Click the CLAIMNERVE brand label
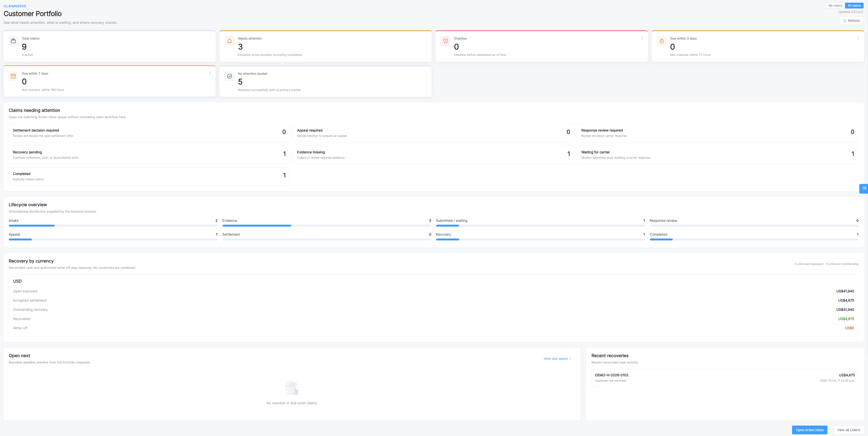This screenshot has width=868, height=436. pyautogui.click(x=15, y=6)
